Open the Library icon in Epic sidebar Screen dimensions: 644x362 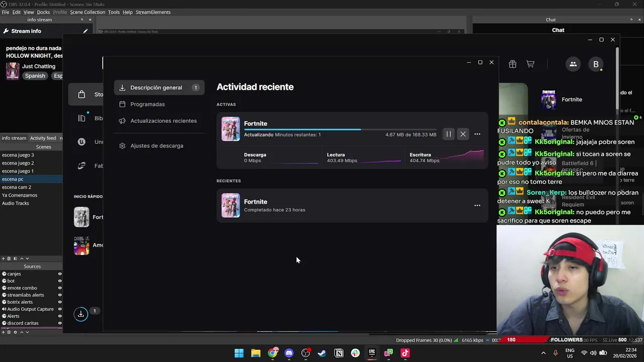tap(82, 118)
